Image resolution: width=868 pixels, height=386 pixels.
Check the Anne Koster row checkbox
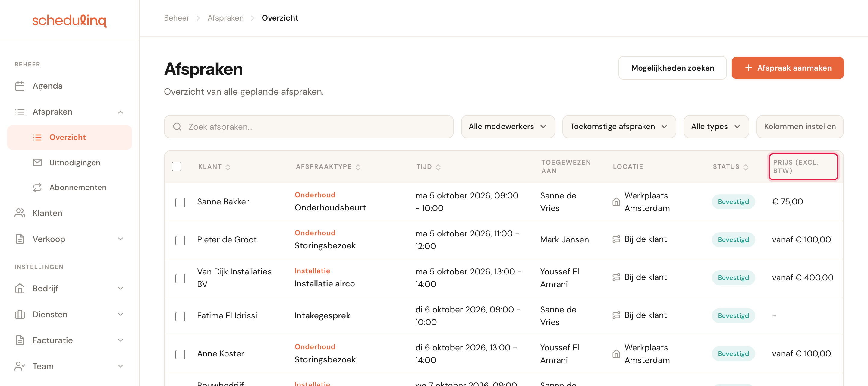180,355
